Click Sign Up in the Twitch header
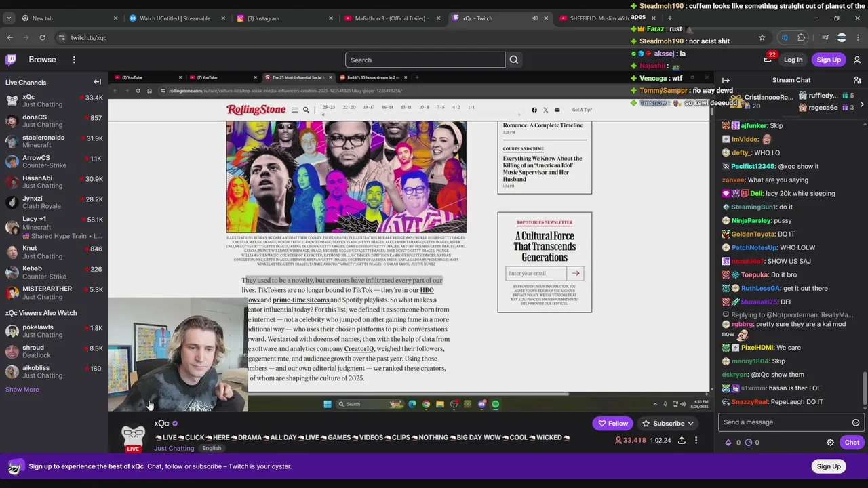This screenshot has width=868, height=488. point(829,60)
